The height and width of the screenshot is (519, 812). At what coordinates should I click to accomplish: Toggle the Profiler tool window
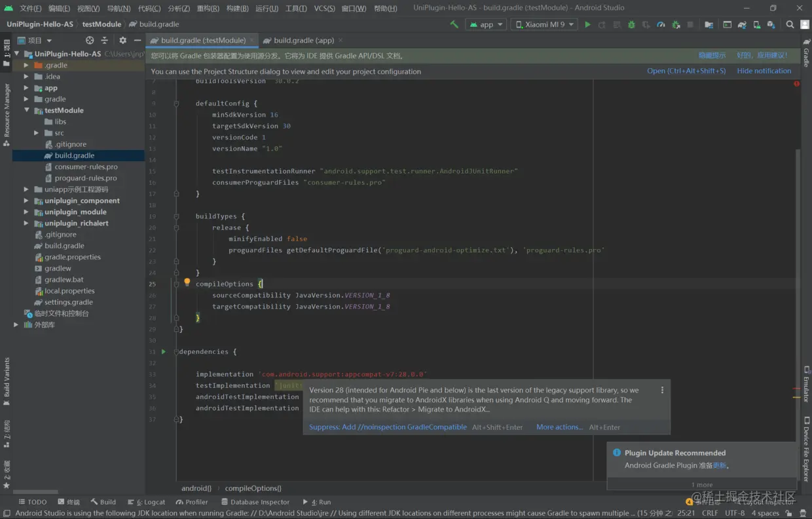(191, 502)
